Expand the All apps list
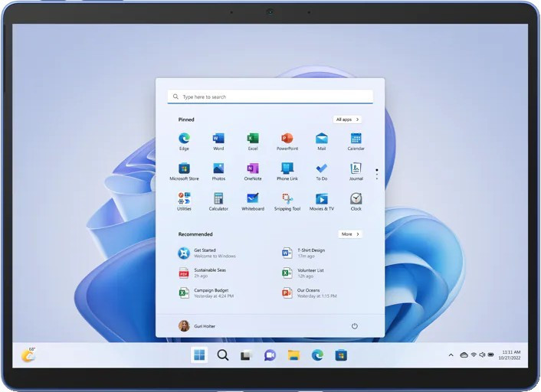The image size is (541, 392). (347, 119)
